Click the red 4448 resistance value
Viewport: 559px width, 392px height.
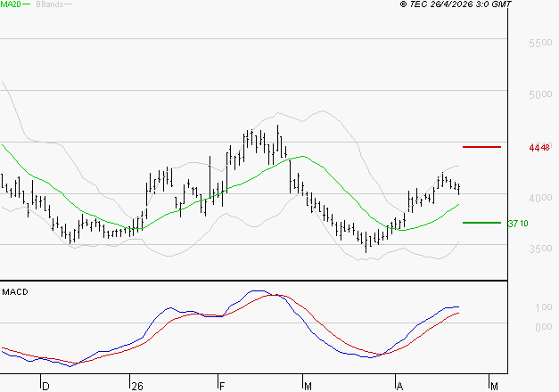pyautogui.click(x=539, y=147)
